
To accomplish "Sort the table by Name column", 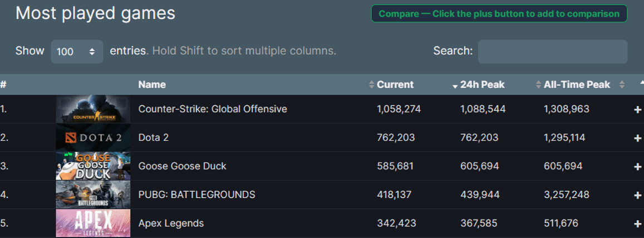I will tap(152, 85).
